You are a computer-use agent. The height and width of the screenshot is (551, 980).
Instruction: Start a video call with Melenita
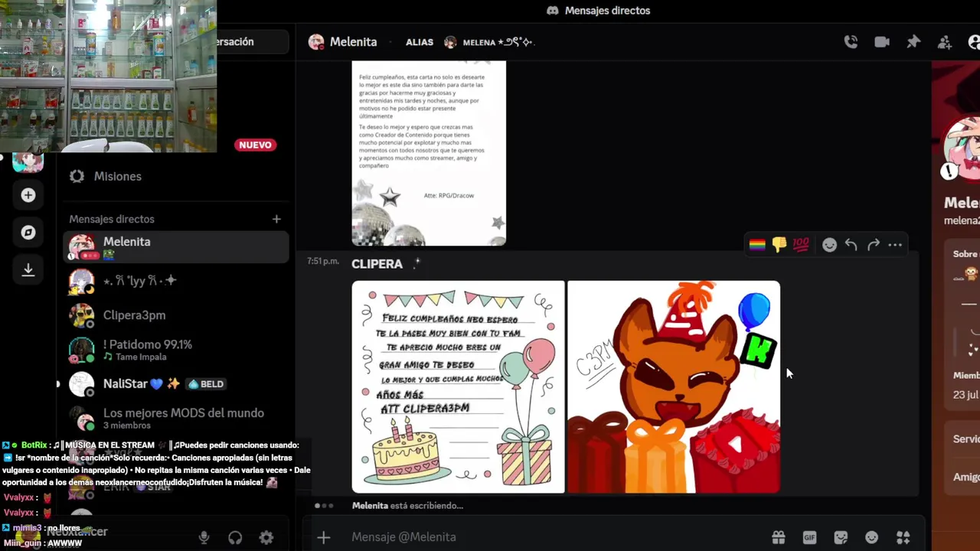click(882, 42)
